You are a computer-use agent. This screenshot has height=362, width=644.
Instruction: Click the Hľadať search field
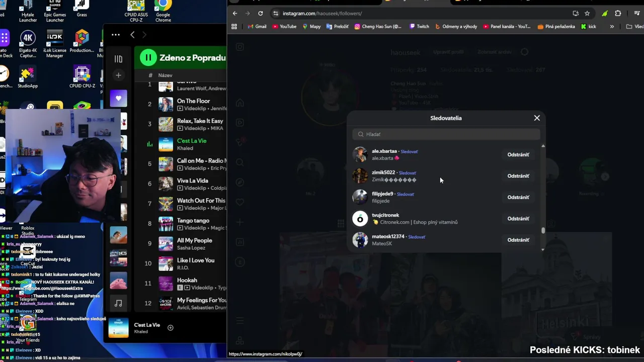pyautogui.click(x=446, y=134)
